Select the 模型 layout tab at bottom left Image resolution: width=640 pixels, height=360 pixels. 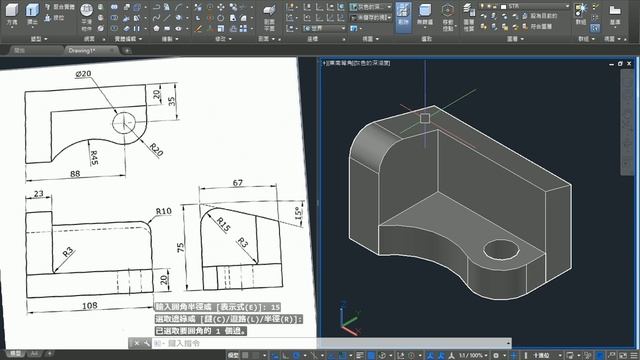pyautogui.click(x=15, y=353)
